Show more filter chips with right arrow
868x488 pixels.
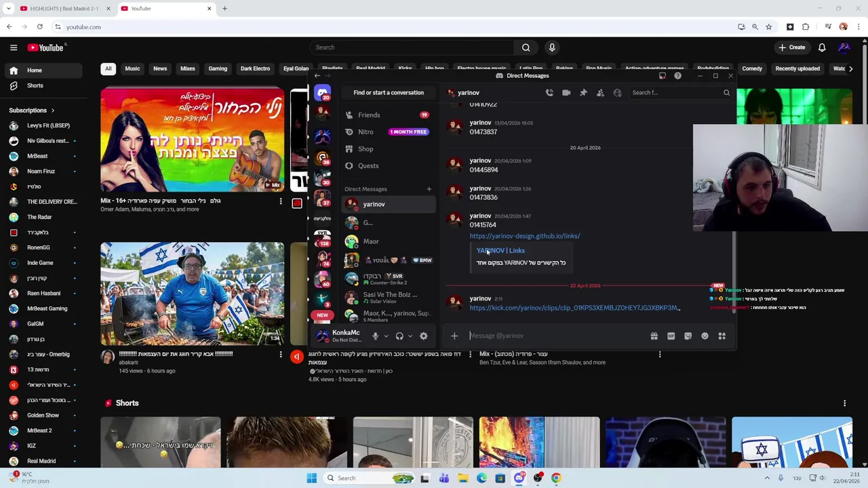[x=850, y=68]
